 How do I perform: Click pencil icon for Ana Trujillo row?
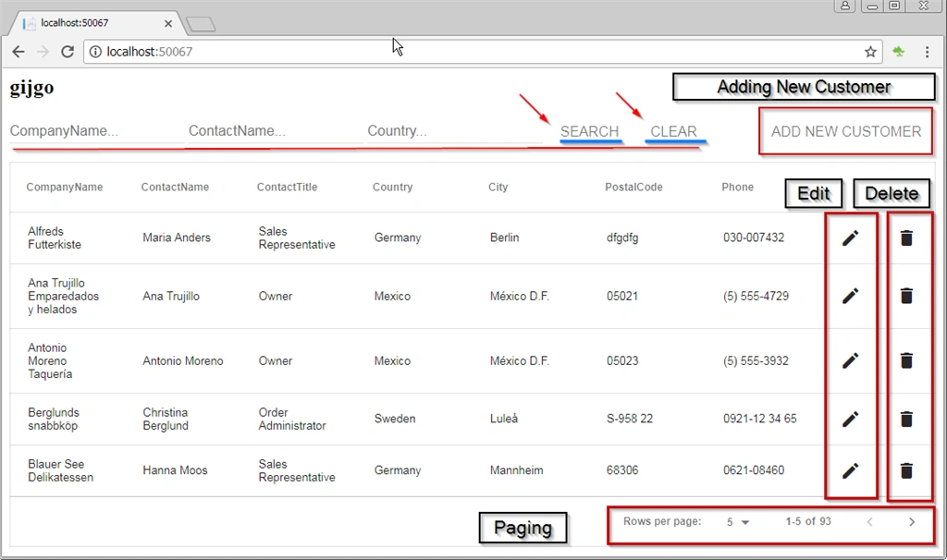tap(851, 296)
